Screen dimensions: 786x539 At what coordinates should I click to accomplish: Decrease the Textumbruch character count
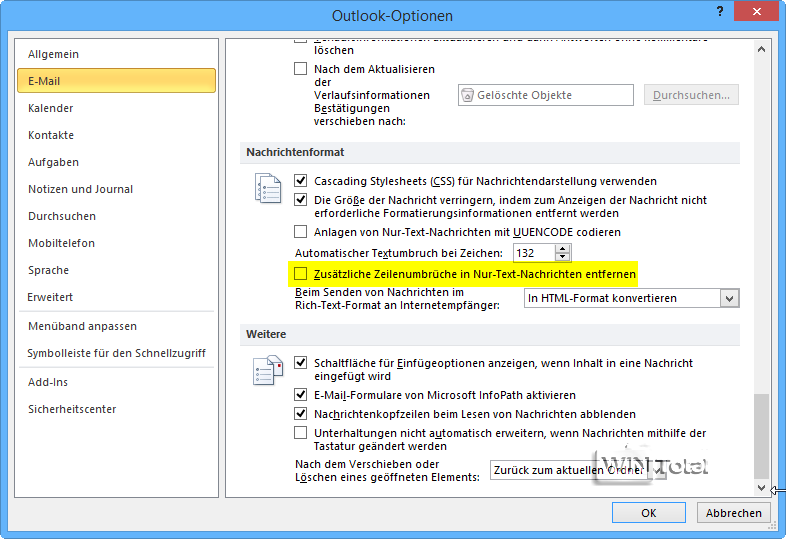563,257
